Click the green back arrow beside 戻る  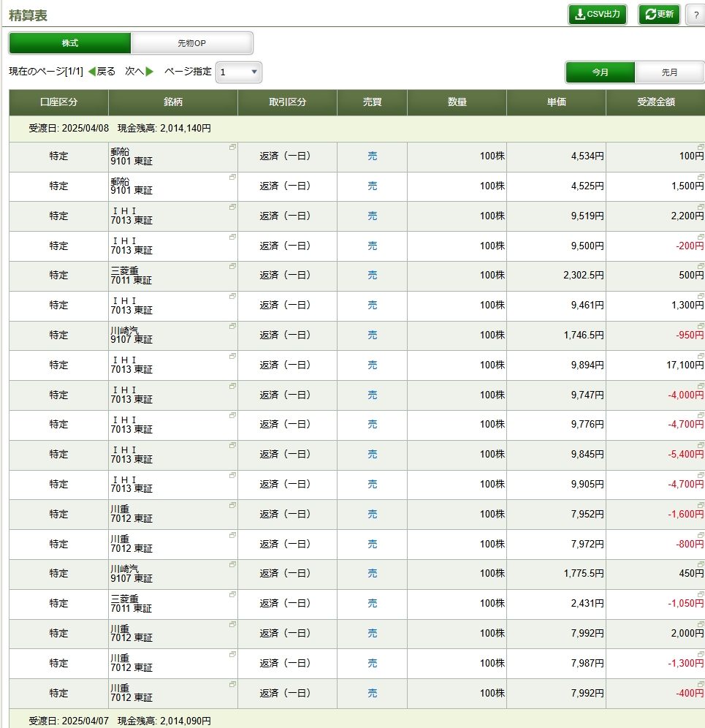[x=91, y=72]
